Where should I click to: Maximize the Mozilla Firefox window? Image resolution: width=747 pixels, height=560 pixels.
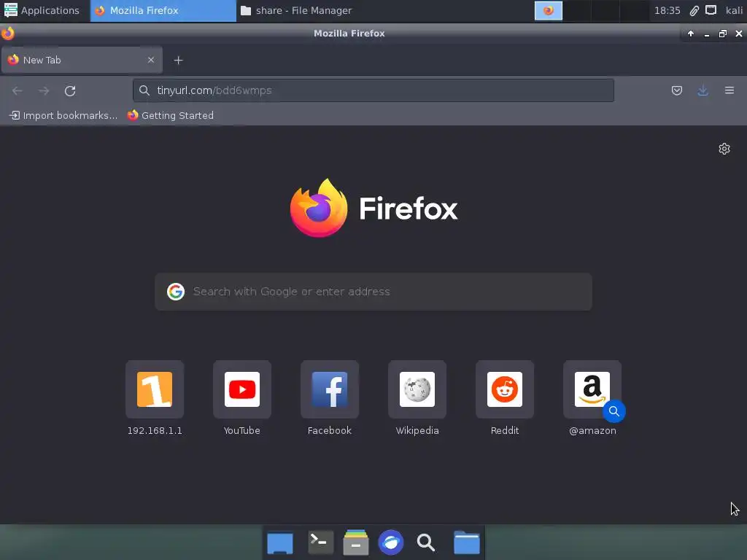point(723,34)
